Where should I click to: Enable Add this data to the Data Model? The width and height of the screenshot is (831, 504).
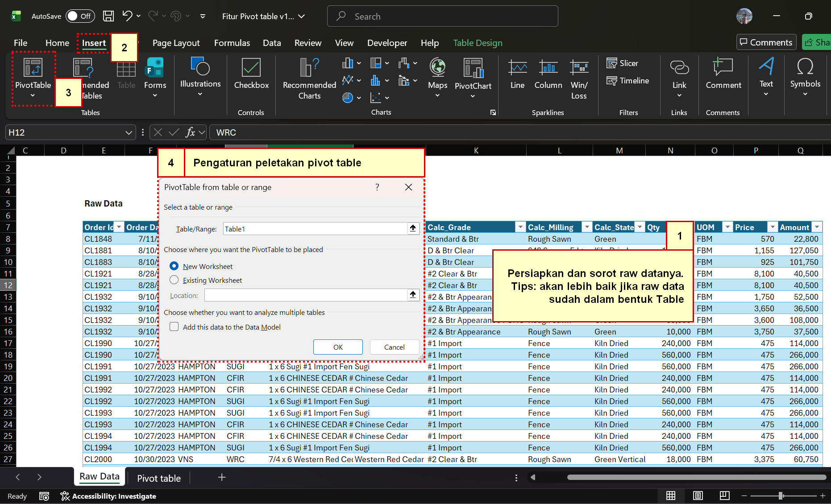pos(174,326)
